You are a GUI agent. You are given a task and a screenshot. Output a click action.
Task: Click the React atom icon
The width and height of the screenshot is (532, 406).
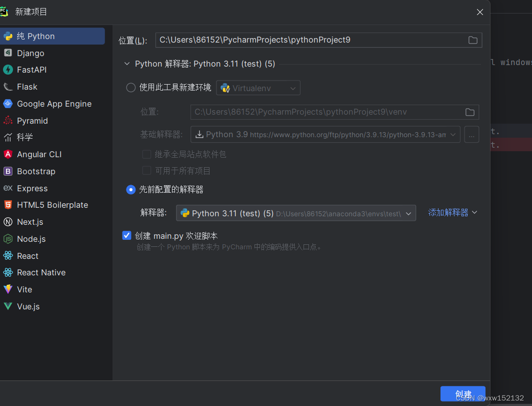coord(8,255)
